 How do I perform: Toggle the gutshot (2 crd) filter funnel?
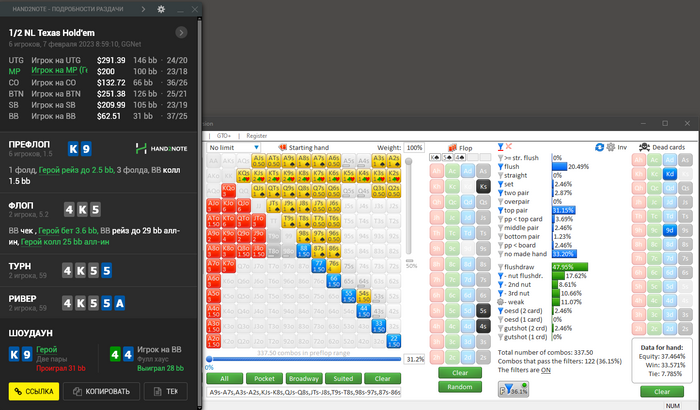pyautogui.click(x=500, y=328)
